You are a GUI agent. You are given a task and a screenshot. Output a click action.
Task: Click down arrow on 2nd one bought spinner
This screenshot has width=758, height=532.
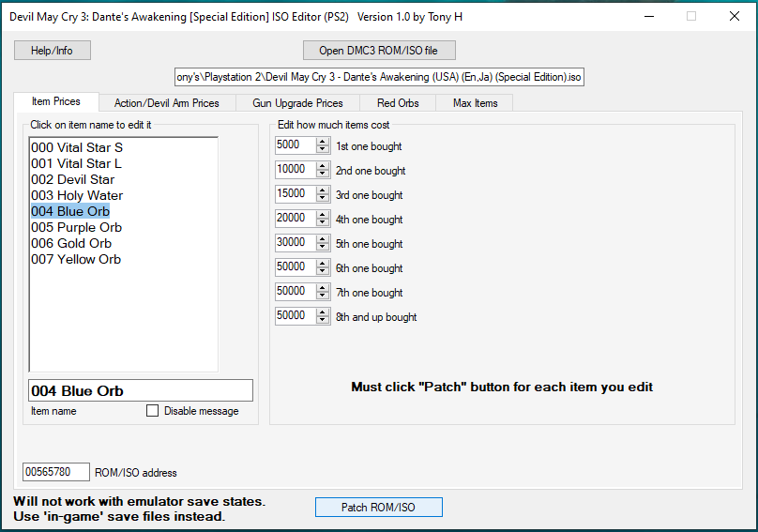point(323,174)
